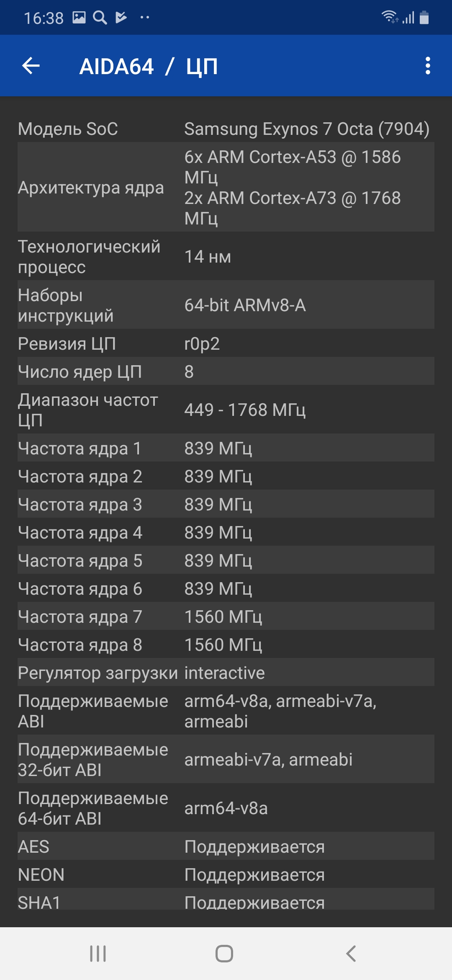This screenshot has height=980, width=452.
Task: Select the Регулятор загрузки interactive row
Action: (x=226, y=673)
